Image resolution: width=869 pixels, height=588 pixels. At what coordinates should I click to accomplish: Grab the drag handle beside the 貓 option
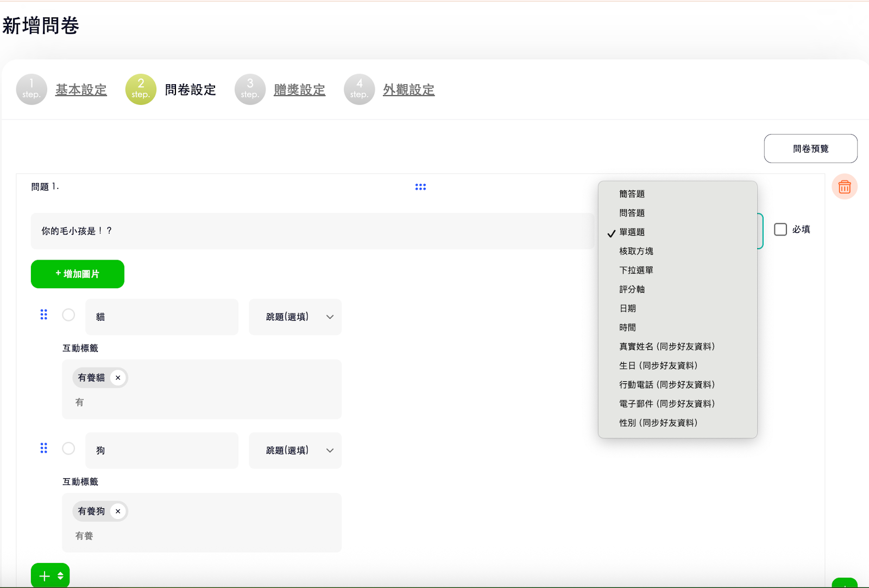point(44,315)
